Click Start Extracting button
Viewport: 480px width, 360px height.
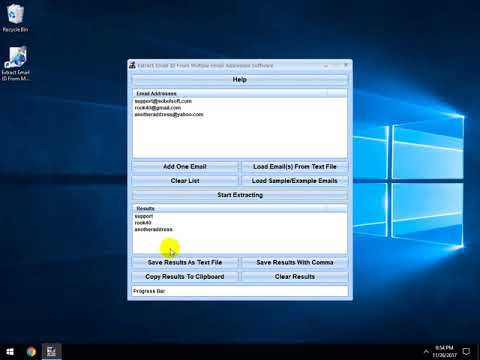click(x=240, y=195)
